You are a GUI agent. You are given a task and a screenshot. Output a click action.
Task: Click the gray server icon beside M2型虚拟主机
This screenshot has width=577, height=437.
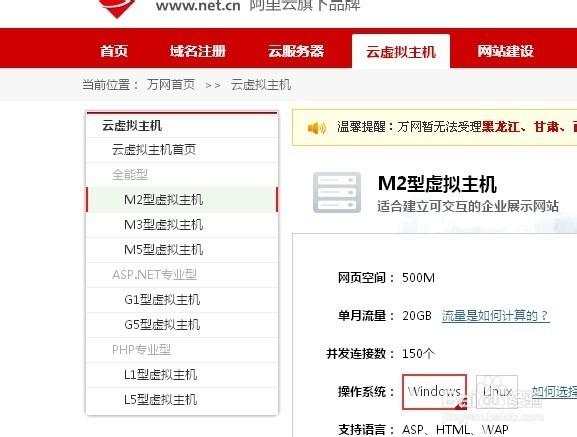[x=337, y=192]
